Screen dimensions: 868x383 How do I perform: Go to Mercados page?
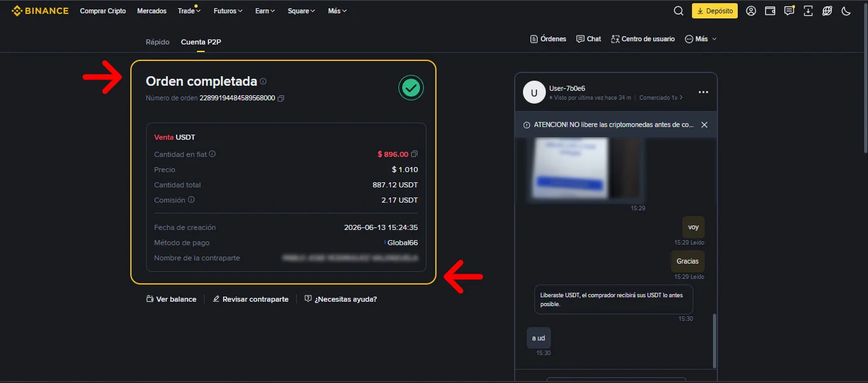tap(152, 11)
